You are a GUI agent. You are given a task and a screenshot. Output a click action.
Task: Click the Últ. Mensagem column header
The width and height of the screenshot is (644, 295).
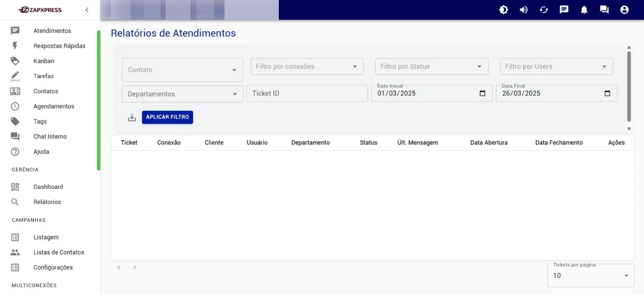[418, 143]
